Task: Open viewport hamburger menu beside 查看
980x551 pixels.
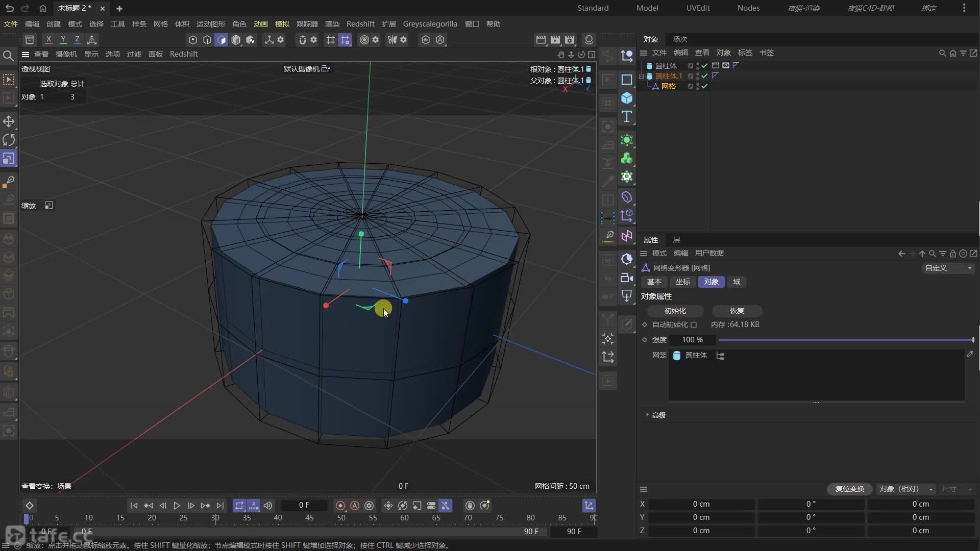Action: point(25,54)
